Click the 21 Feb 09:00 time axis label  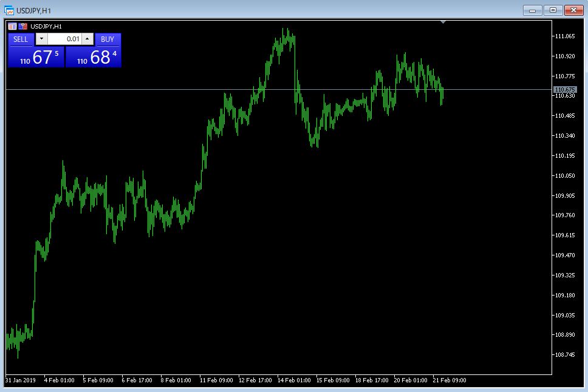450,380
